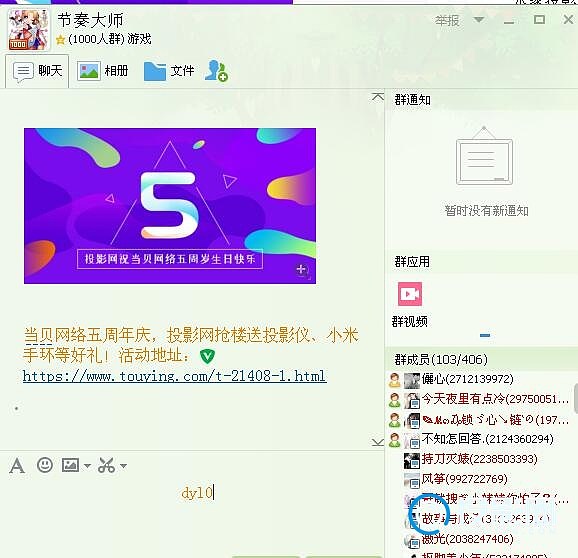Click the send picture icon
The height and width of the screenshot is (558, 578).
pos(70,465)
